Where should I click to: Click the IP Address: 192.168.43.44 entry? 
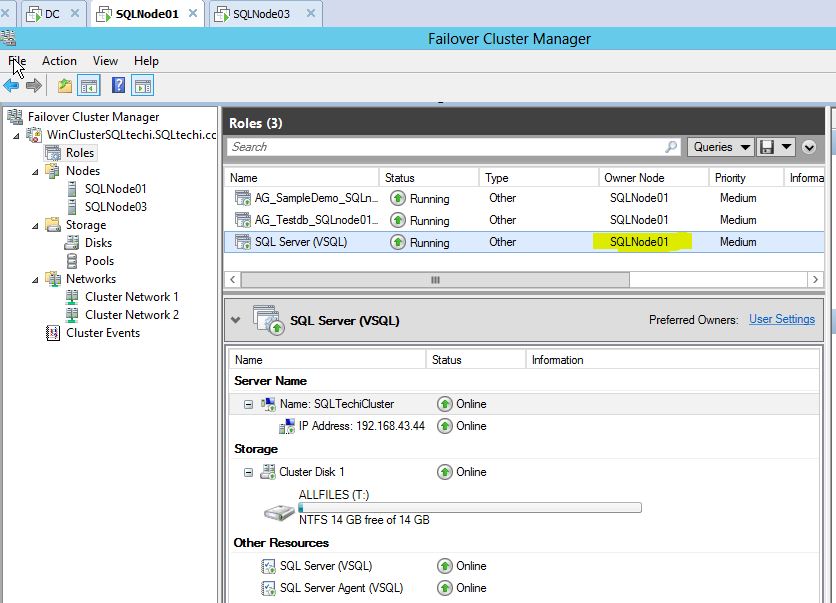[361, 426]
